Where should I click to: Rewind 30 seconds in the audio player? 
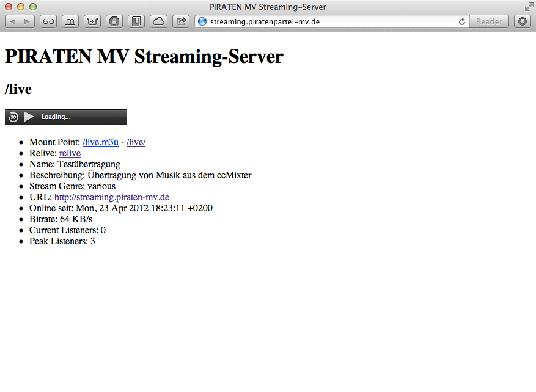pyautogui.click(x=13, y=117)
